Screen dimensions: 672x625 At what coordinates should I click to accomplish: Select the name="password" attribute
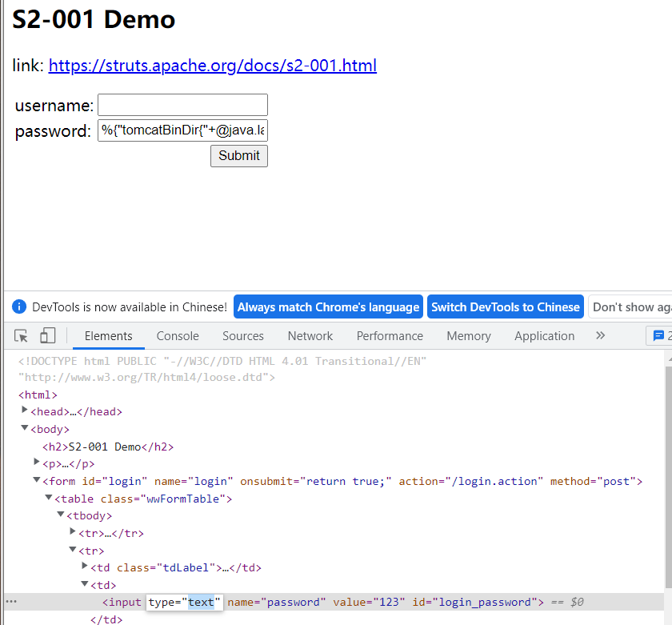click(277, 603)
